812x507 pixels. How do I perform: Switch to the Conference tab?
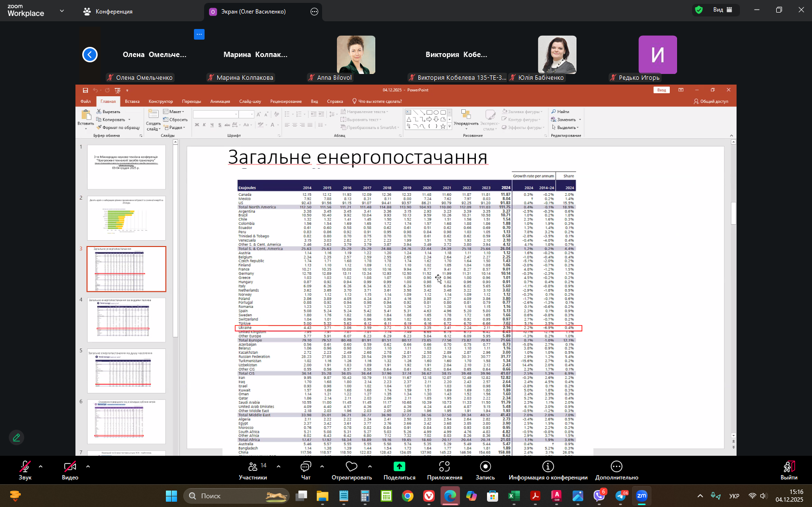[x=108, y=12]
